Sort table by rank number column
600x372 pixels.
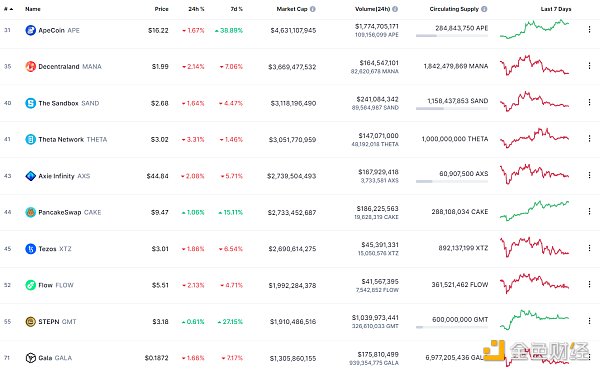pos(8,9)
